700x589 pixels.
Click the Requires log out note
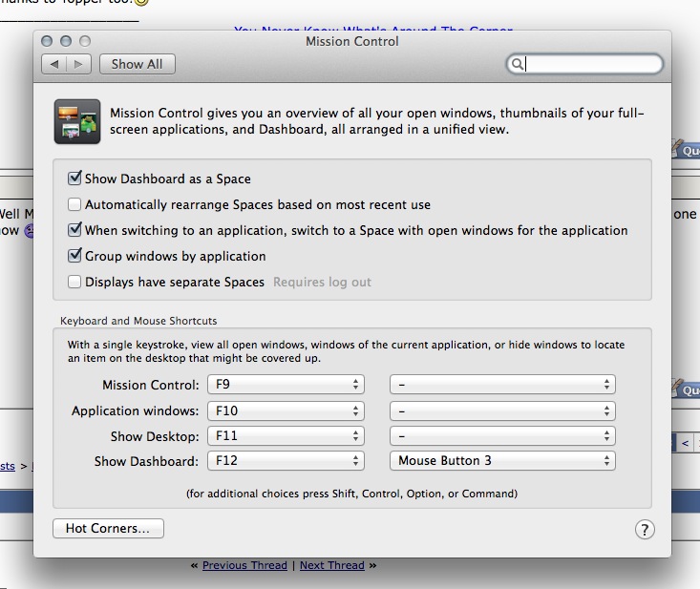click(322, 282)
